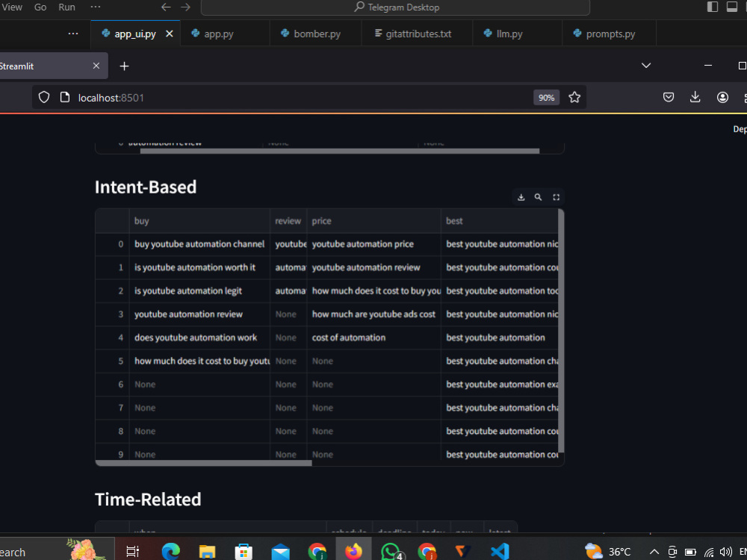Minimize the Firefox window
Screen dimensions: 747x560
(708, 66)
